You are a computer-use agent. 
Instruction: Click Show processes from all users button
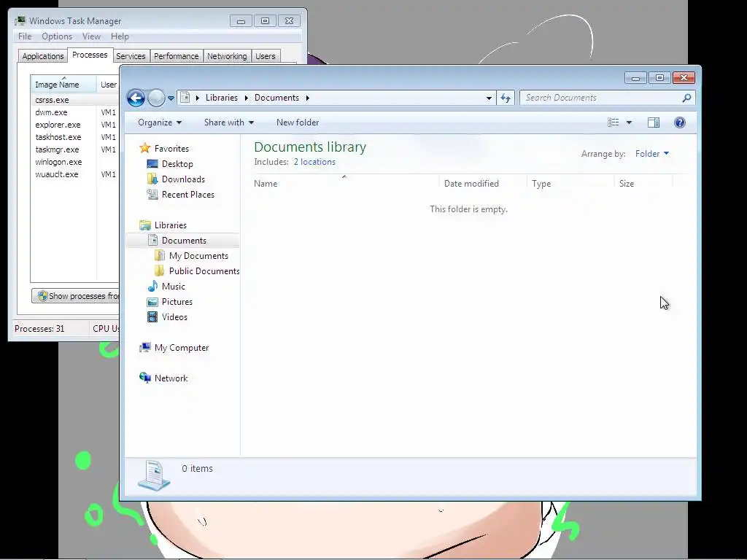tap(76, 296)
